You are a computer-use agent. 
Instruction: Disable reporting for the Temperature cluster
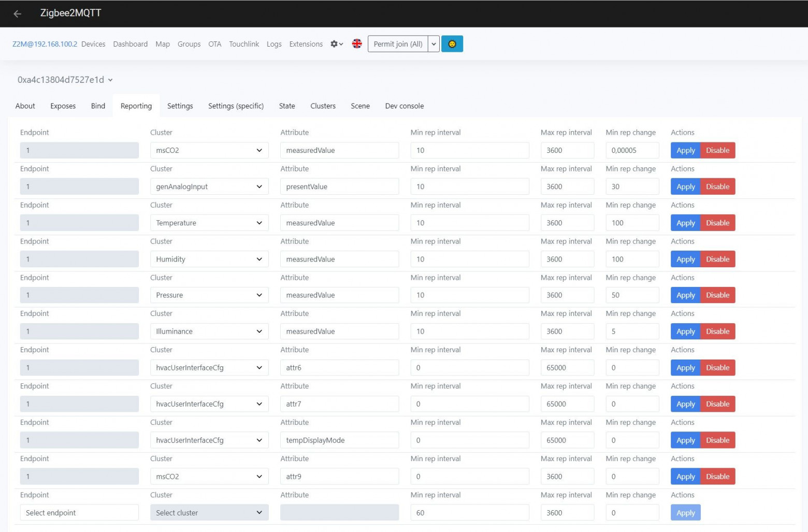tap(718, 223)
